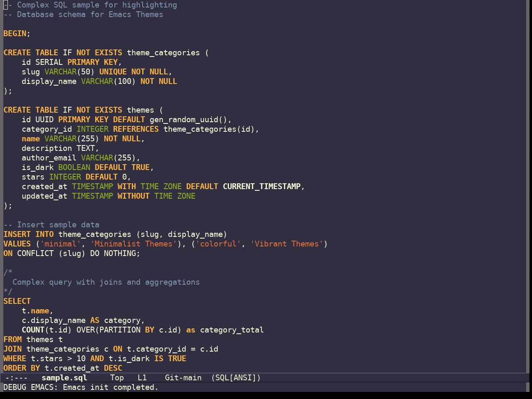The width and height of the screenshot is (532, 399).
Task: Click the 'DEBUG EMACS: Emacs init completed.' echo message
Action: [81, 387]
